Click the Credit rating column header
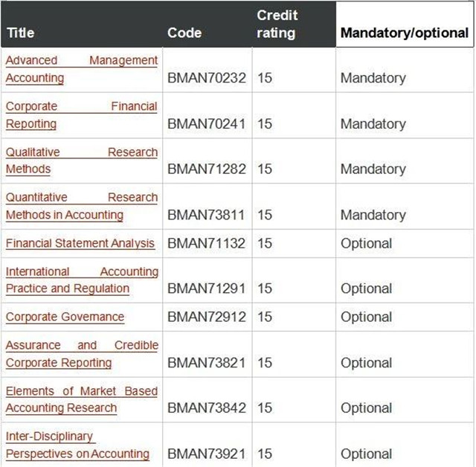This screenshot has height=467, width=476. coord(277,25)
